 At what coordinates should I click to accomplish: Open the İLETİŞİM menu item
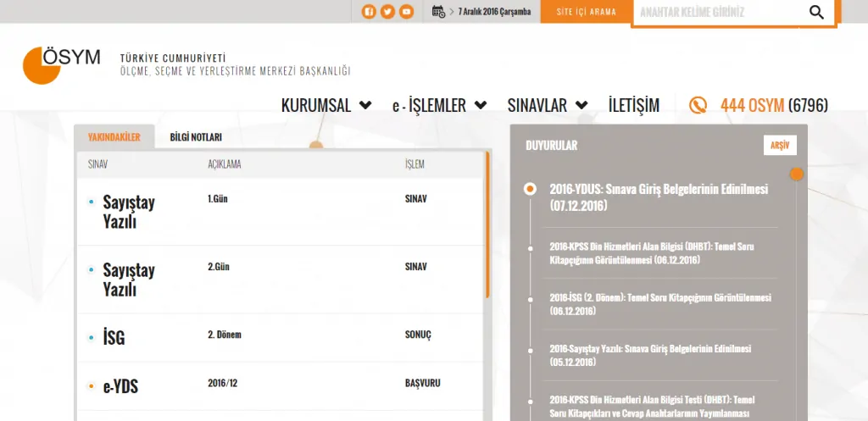633,106
